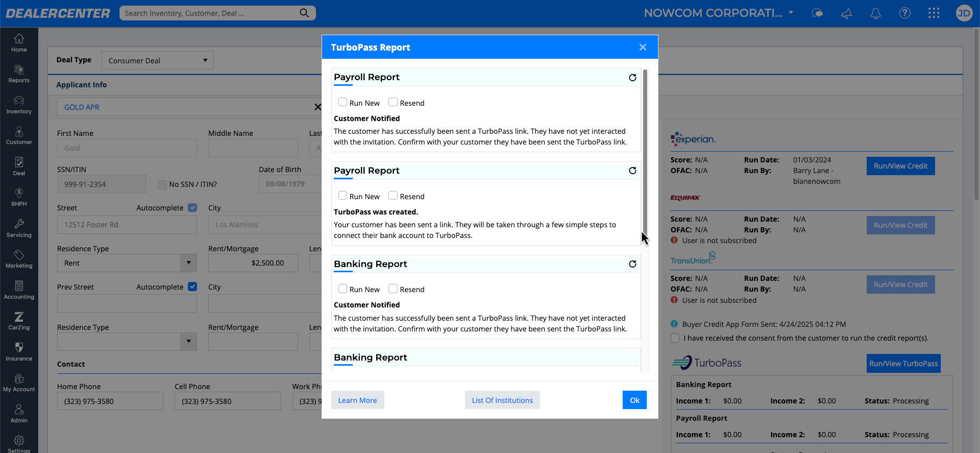Check Resend under TurboPass was created
This screenshot has width=980, height=453.
[x=393, y=196]
